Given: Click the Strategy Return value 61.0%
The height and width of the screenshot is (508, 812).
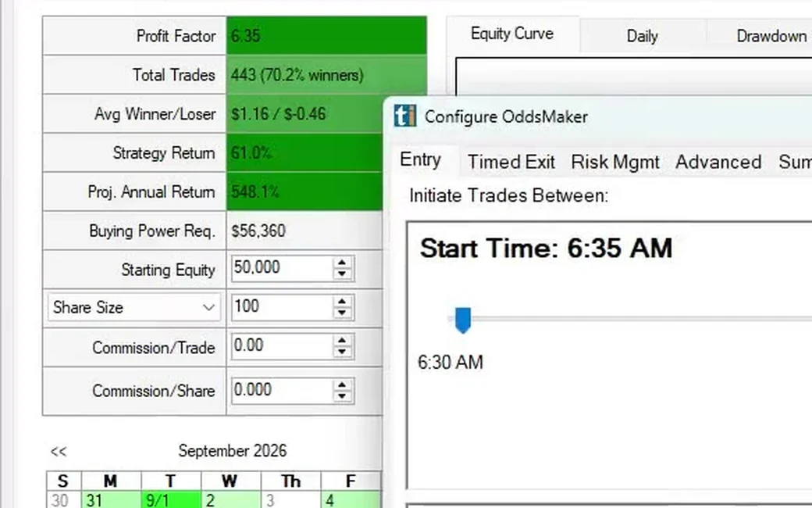Looking at the screenshot, I should (x=251, y=153).
